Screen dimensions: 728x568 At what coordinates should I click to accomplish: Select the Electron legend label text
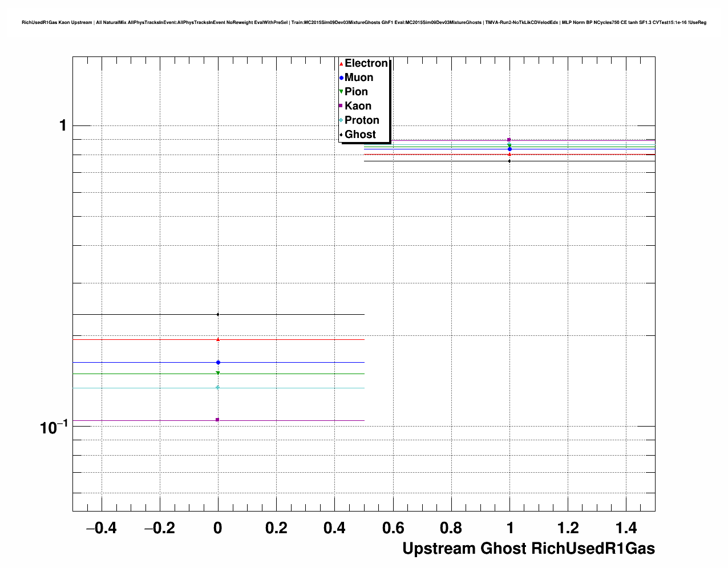click(x=366, y=63)
